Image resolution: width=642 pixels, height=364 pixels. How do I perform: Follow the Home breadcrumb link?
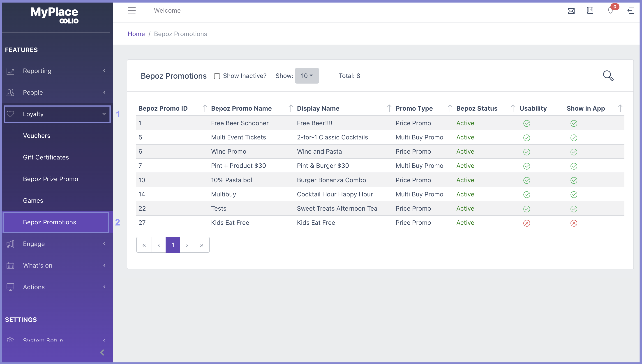[x=136, y=34]
